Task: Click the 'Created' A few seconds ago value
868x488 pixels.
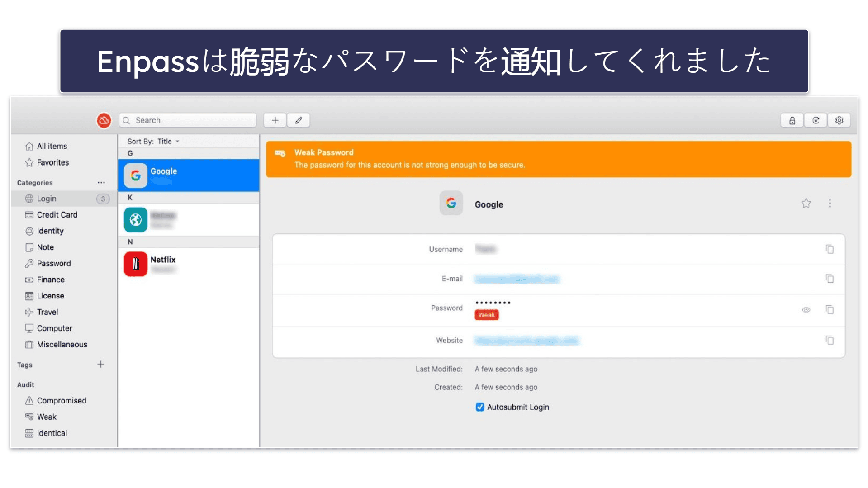Action: coord(506,387)
